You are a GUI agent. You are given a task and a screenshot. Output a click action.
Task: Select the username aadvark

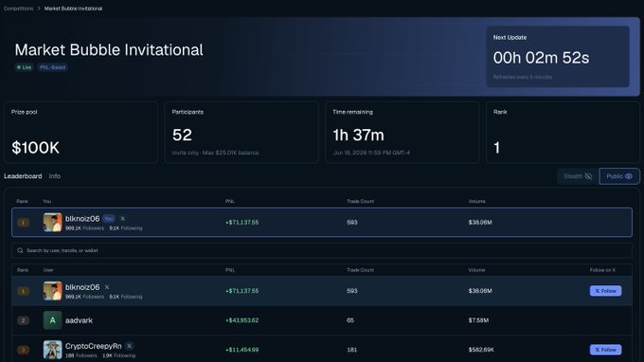click(x=79, y=320)
